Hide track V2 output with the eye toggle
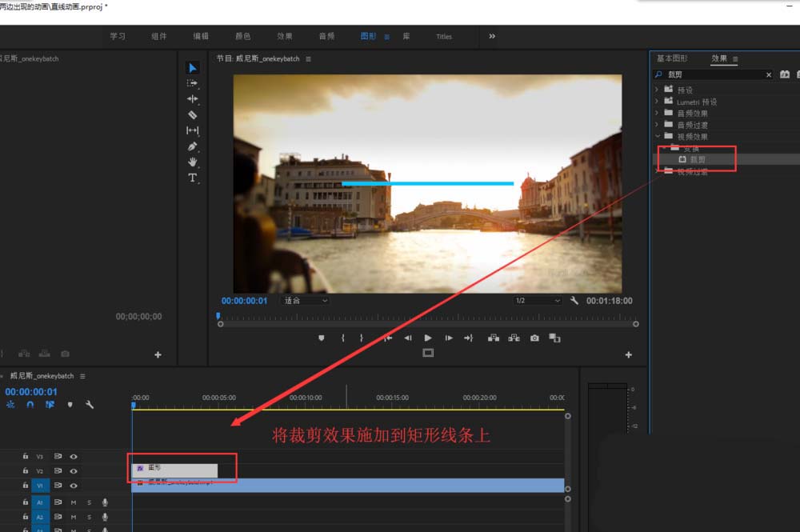The width and height of the screenshot is (800, 532). click(x=74, y=470)
